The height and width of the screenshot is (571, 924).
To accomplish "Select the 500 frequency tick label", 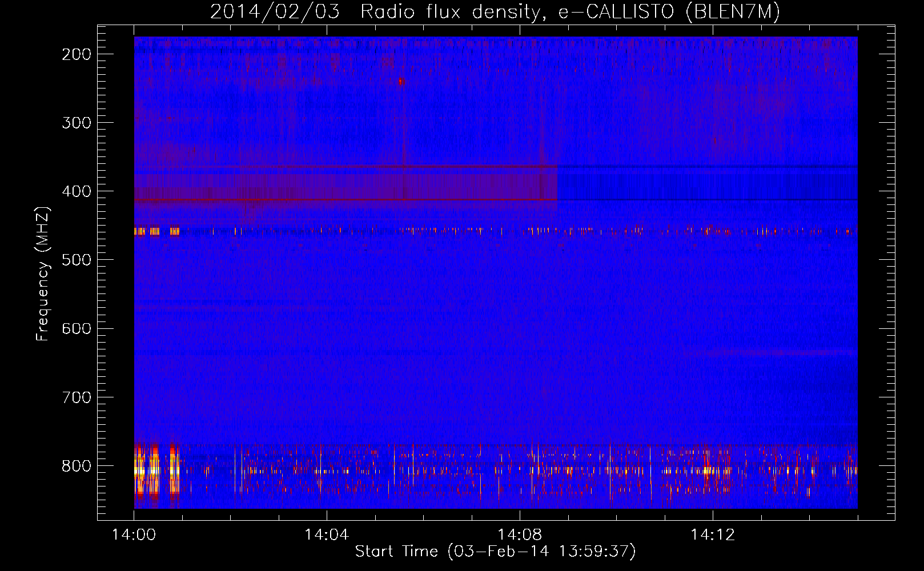I will tap(77, 260).
